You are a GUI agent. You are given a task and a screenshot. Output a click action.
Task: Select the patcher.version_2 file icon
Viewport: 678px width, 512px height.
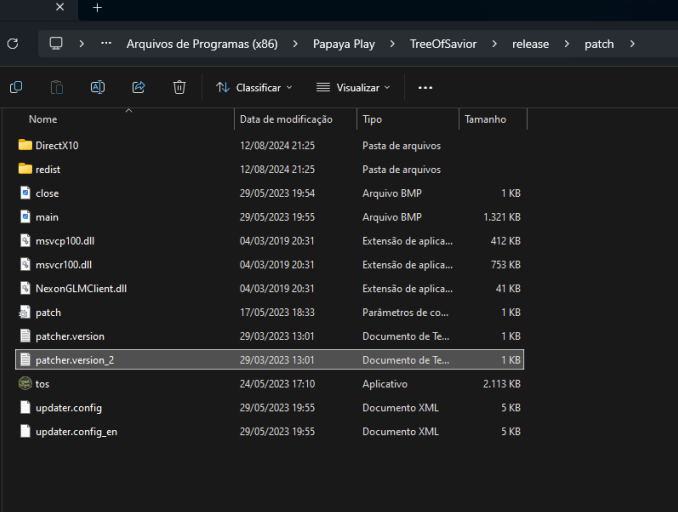(x=25, y=359)
